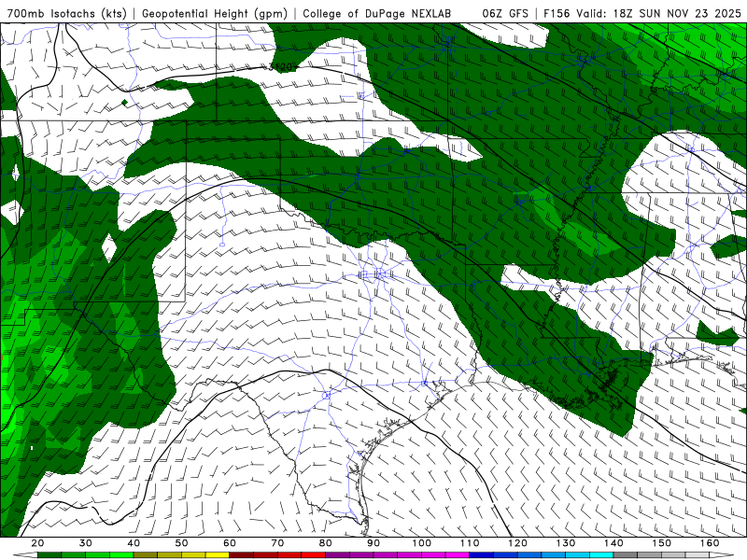Select the dark maroon swatch below 60
This screenshot has width=747, height=560.
tap(242, 555)
